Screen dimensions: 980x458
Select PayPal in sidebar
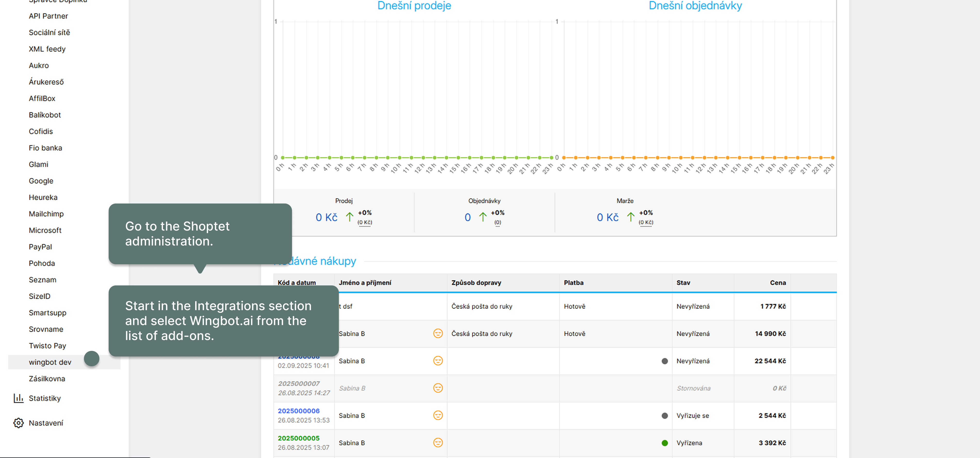40,247
